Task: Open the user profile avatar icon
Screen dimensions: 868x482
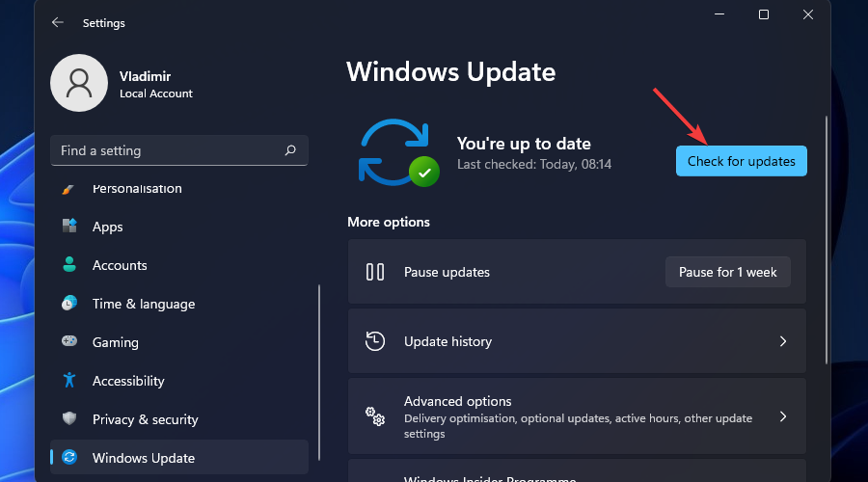Action: pyautogui.click(x=79, y=83)
